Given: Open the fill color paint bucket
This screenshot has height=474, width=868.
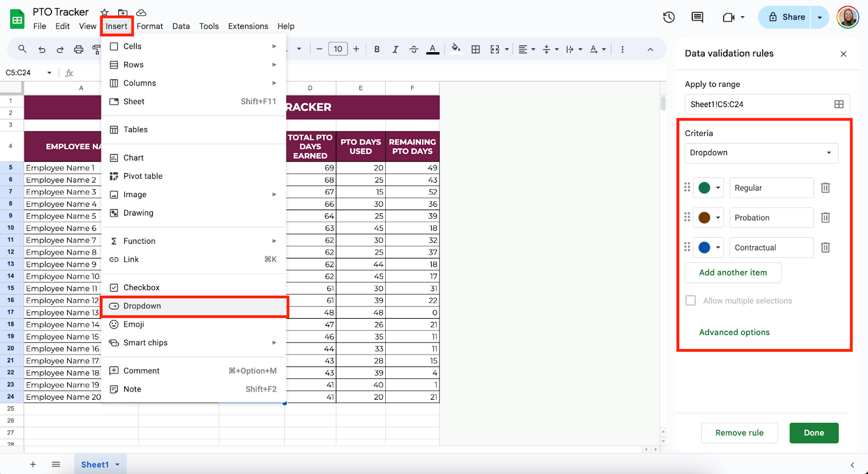Looking at the screenshot, I should pos(456,49).
